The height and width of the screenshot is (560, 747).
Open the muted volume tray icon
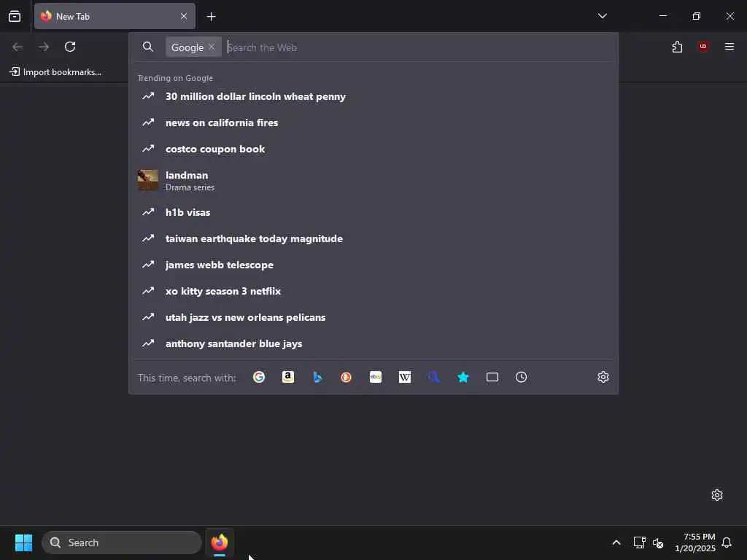click(658, 542)
